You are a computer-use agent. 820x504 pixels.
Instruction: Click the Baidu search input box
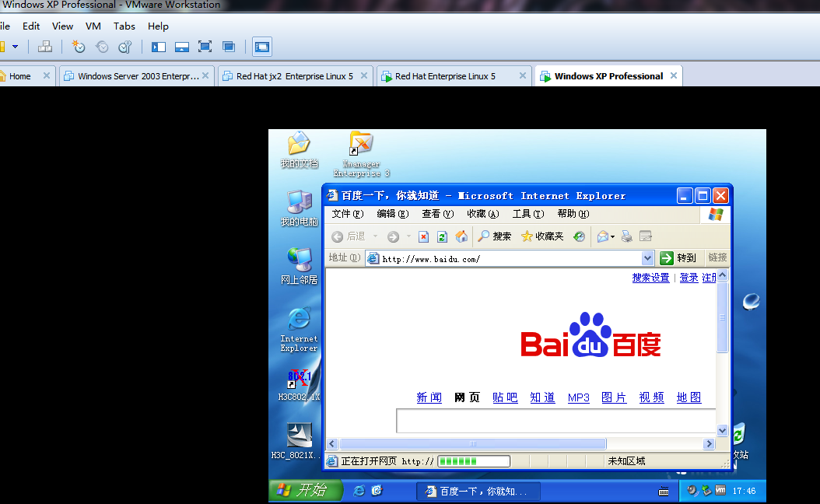coord(556,421)
